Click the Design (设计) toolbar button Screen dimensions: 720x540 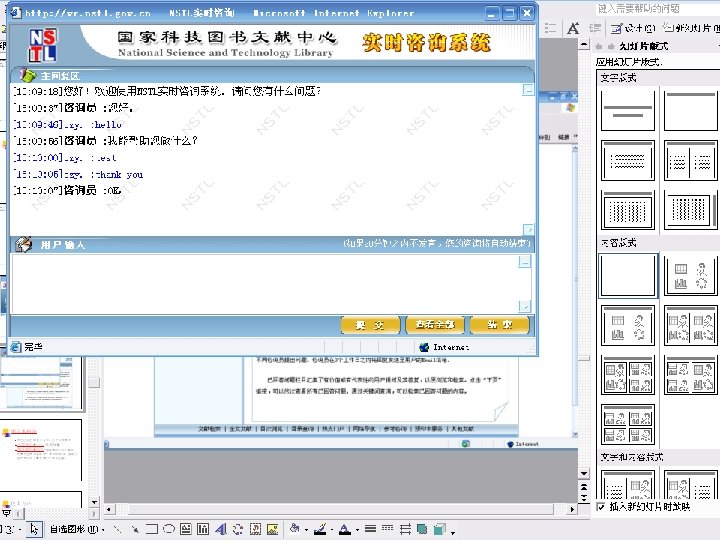pos(633,28)
